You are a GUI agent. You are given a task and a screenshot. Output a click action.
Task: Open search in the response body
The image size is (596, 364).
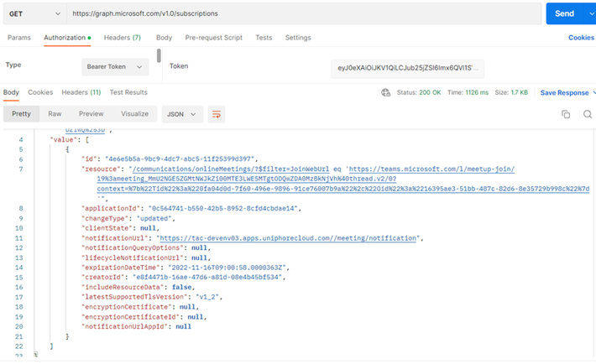[588, 114]
